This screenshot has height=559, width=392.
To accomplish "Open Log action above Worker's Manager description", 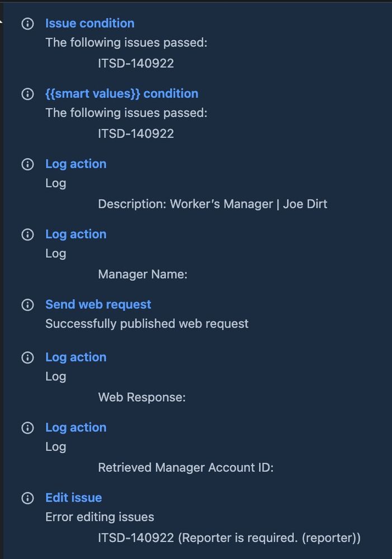I will [x=76, y=164].
